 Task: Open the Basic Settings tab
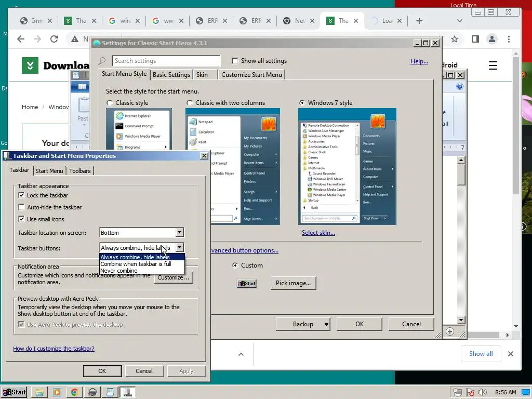click(x=171, y=75)
